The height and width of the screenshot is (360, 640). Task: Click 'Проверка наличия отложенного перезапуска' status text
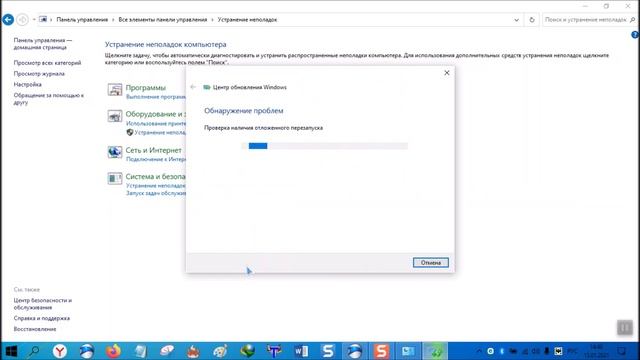pyautogui.click(x=263, y=128)
